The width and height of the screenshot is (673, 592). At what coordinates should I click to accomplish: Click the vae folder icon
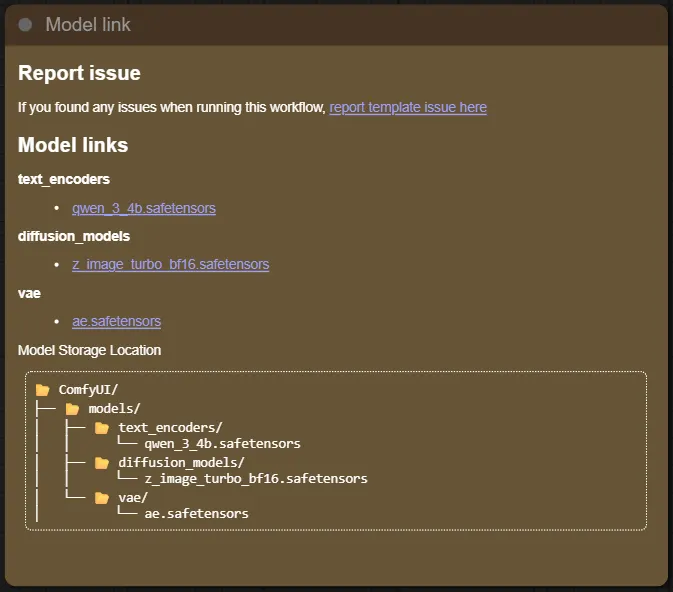pos(102,498)
